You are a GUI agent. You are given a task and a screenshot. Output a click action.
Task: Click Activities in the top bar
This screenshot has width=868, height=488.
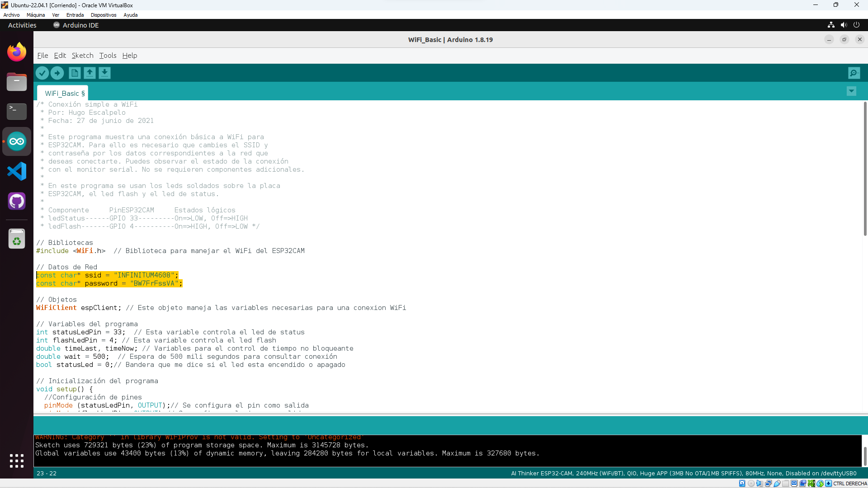click(x=22, y=25)
